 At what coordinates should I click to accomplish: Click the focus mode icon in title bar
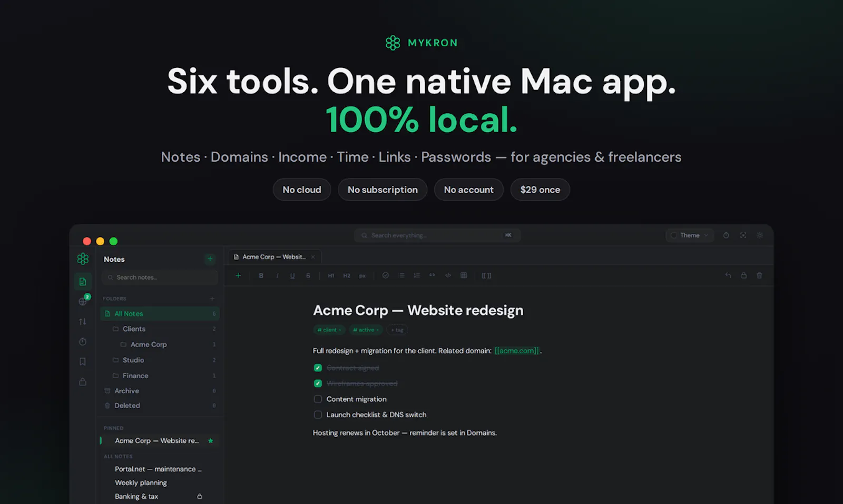coord(743,235)
